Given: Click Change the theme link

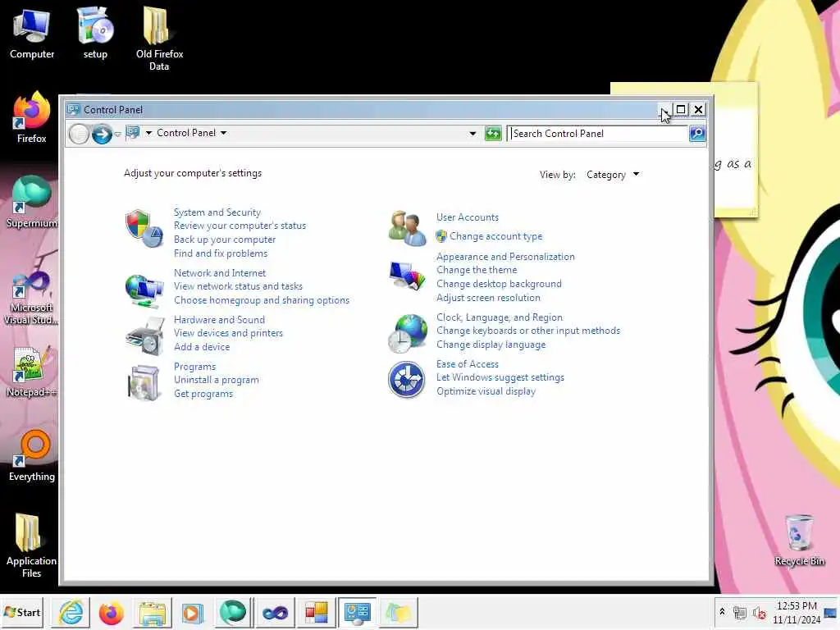Looking at the screenshot, I should click(x=477, y=270).
